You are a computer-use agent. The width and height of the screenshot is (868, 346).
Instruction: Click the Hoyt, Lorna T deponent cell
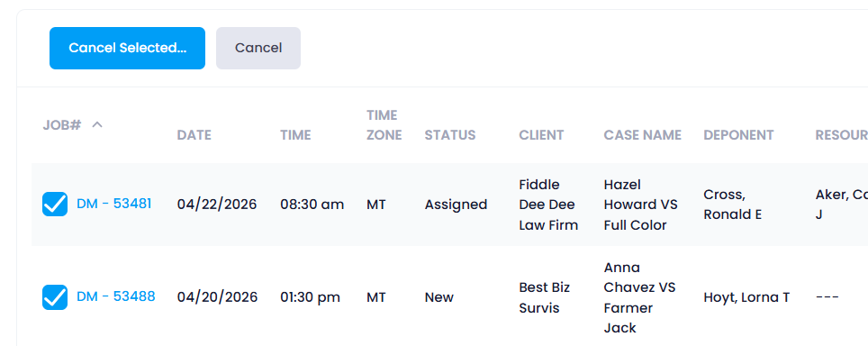click(x=746, y=297)
